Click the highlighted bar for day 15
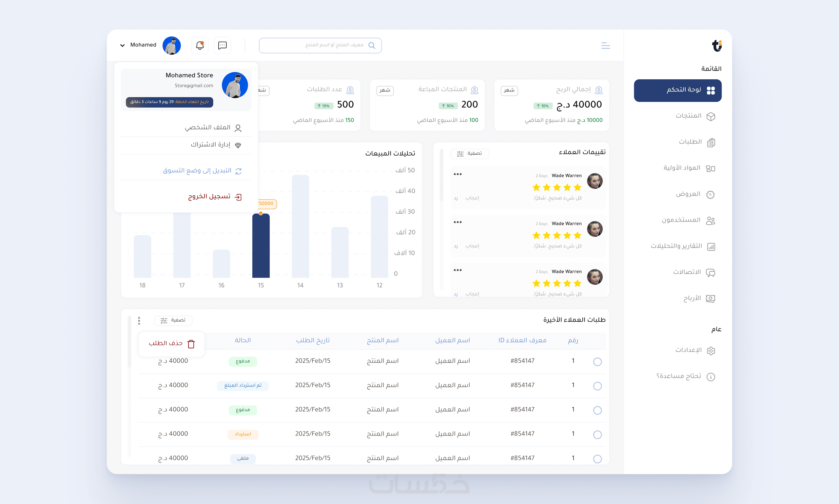Image resolution: width=839 pixels, height=504 pixels. [261, 245]
